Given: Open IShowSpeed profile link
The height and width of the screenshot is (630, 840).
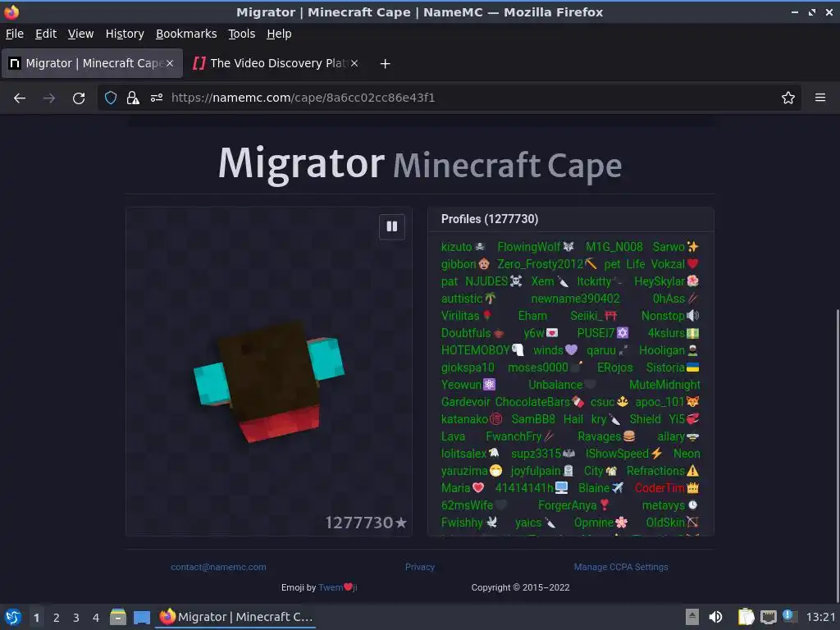Looking at the screenshot, I should [617, 454].
